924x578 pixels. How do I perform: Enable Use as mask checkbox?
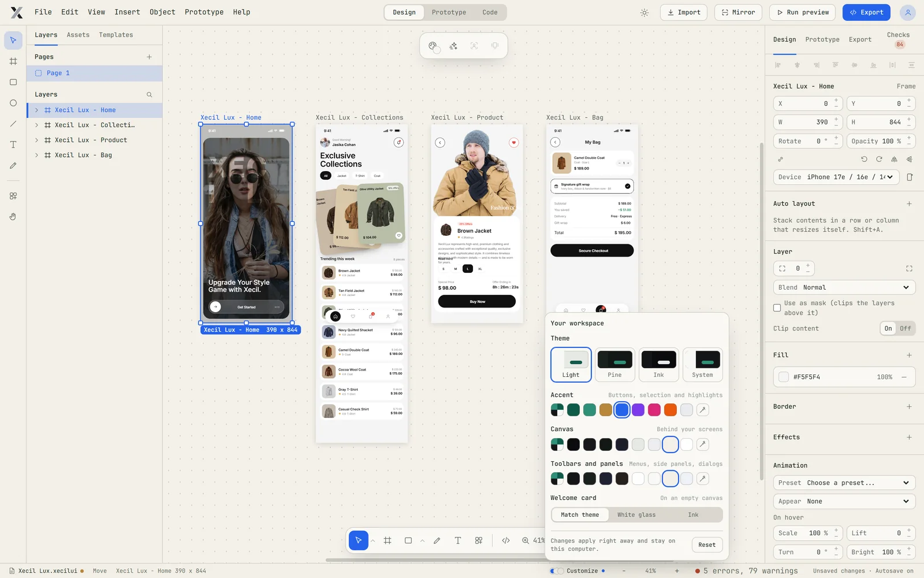pos(777,307)
